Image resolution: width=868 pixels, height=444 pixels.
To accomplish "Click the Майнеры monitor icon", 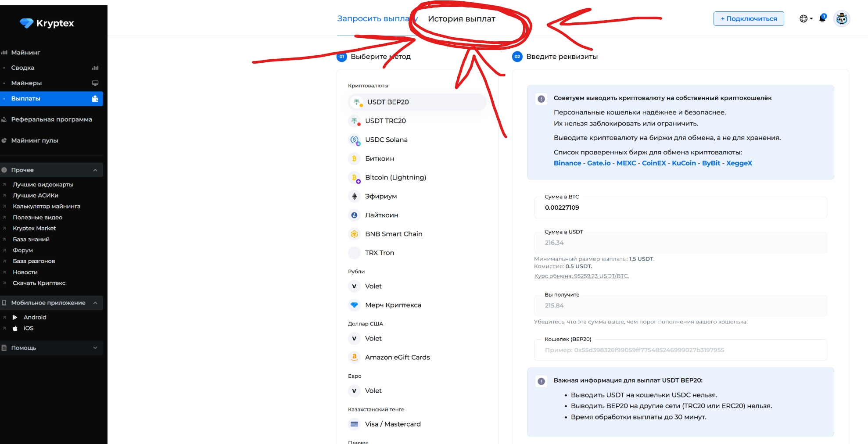I will 95,83.
